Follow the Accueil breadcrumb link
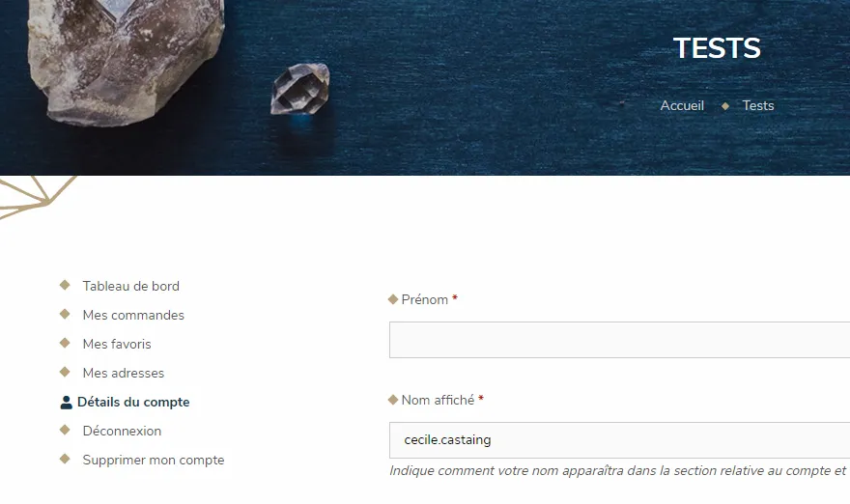Viewport: 850px width, 504px height. click(682, 105)
